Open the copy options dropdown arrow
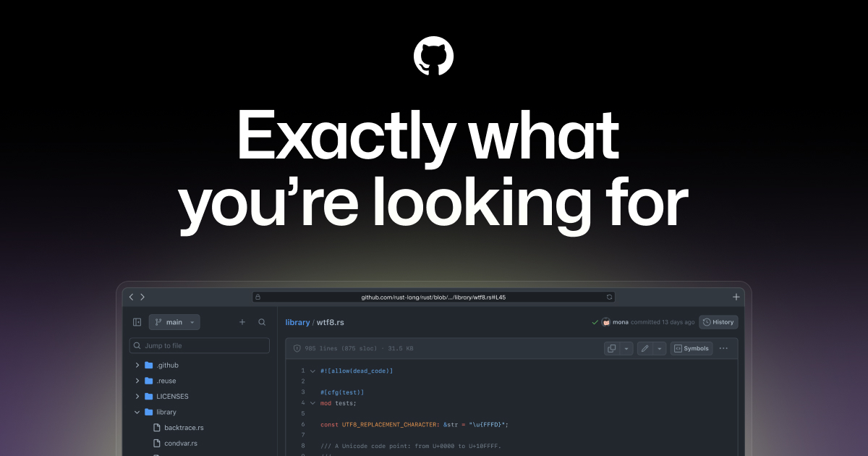Viewport: 868px width, 456px height. pyautogui.click(x=627, y=348)
